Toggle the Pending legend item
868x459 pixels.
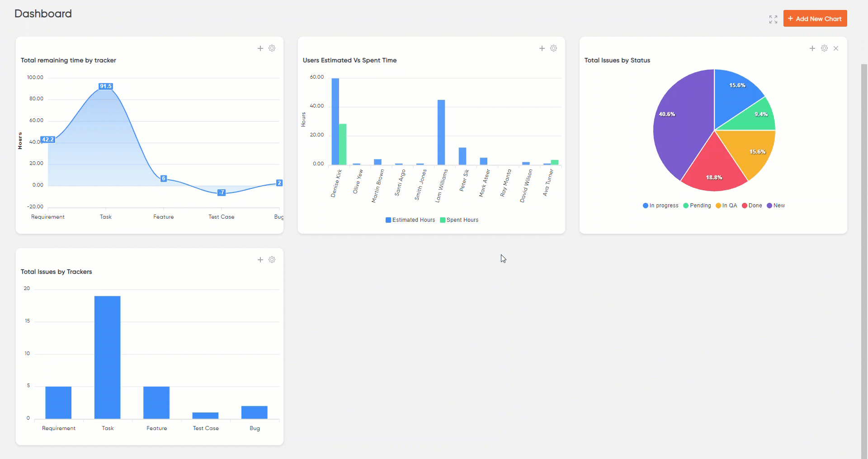coord(697,206)
